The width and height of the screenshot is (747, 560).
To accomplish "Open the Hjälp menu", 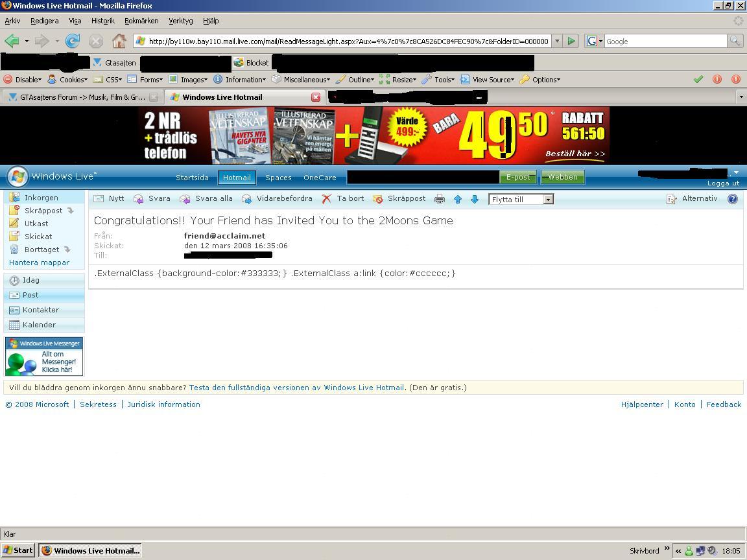I will coord(211,21).
